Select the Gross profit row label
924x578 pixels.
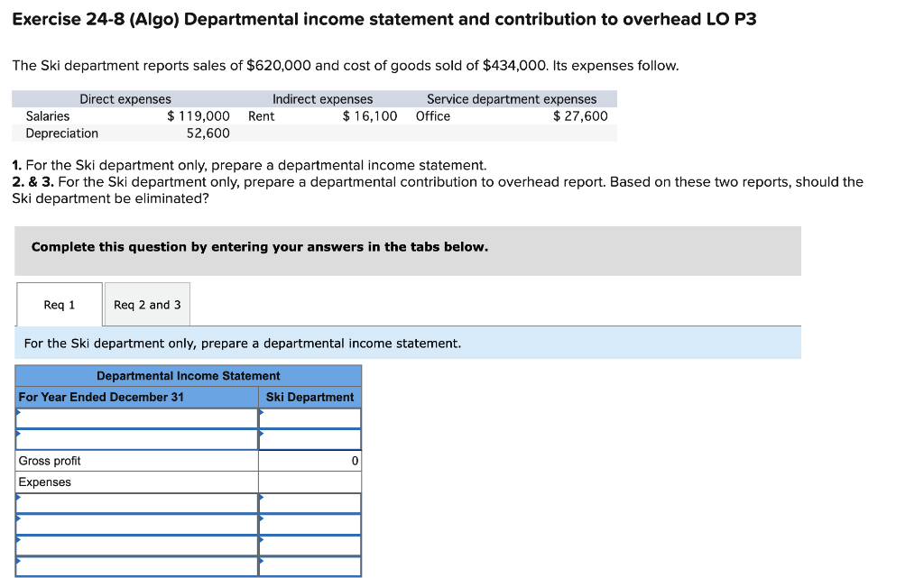coord(50,461)
